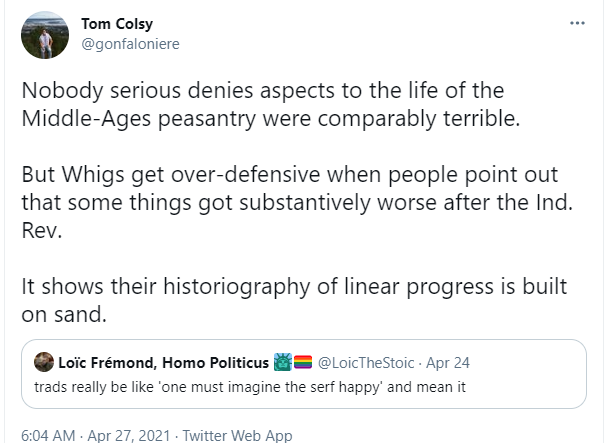Open Tom Colsy display name link
Image resolution: width=607 pixels, height=443 pixels.
(117, 24)
